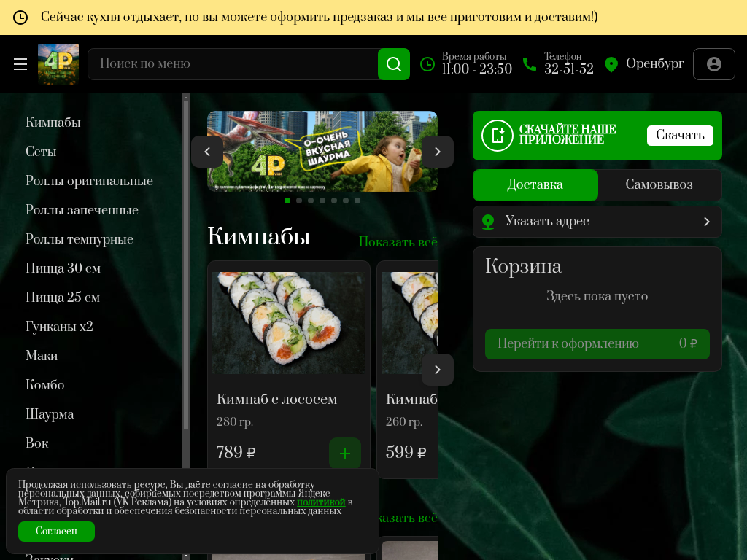Add Кимпаб с лососем to cart
Viewport: 747px width, 560px height.
click(x=345, y=454)
